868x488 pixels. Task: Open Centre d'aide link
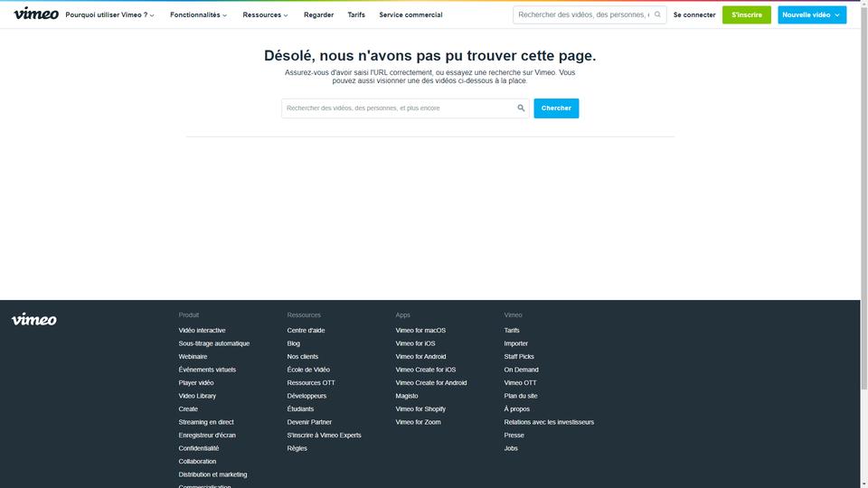coord(306,331)
